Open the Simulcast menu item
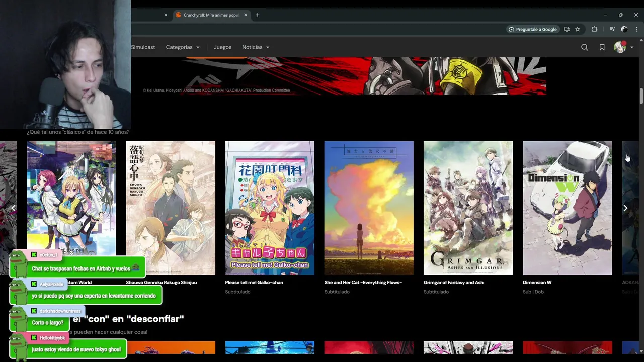644x362 pixels. click(143, 47)
